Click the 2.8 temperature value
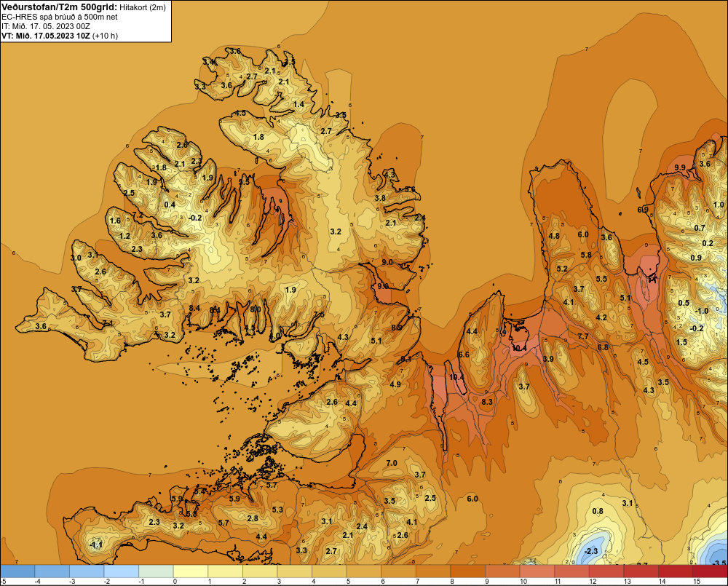This screenshot has width=728, height=586. click(253, 519)
